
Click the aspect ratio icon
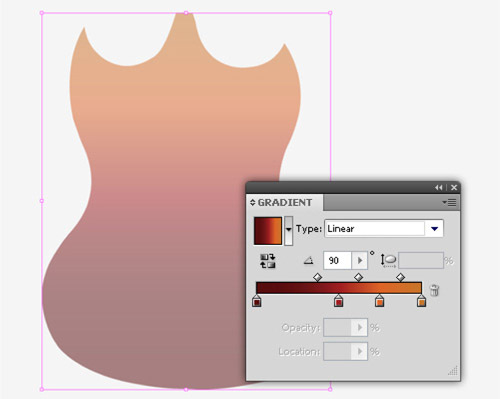pos(388,260)
